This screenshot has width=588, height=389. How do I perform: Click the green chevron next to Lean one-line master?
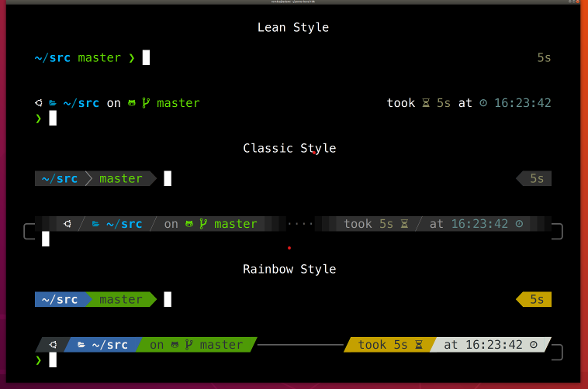click(132, 57)
